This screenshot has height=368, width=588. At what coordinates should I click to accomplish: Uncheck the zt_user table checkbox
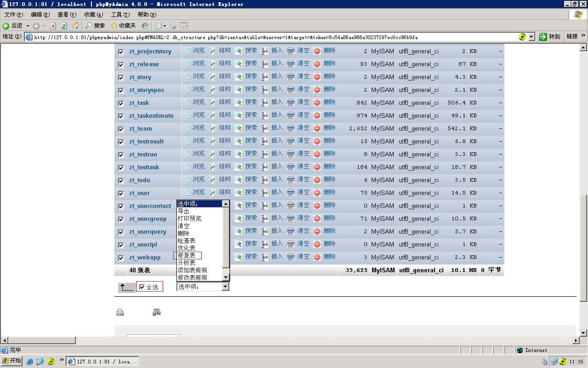(x=121, y=193)
